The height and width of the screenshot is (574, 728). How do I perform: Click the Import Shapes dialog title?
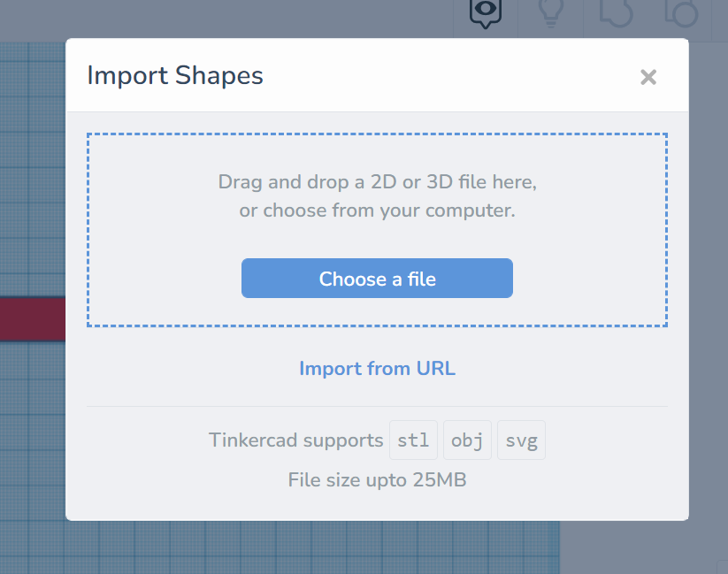tap(175, 75)
